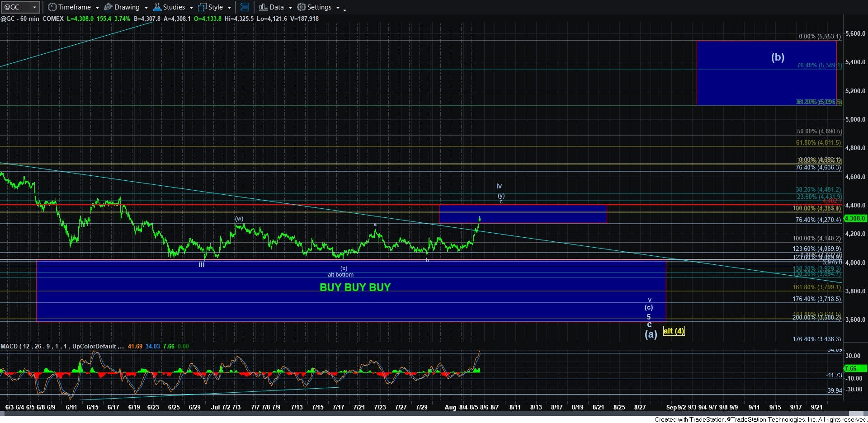Select the yellow 'alt (4)' label

674,331
